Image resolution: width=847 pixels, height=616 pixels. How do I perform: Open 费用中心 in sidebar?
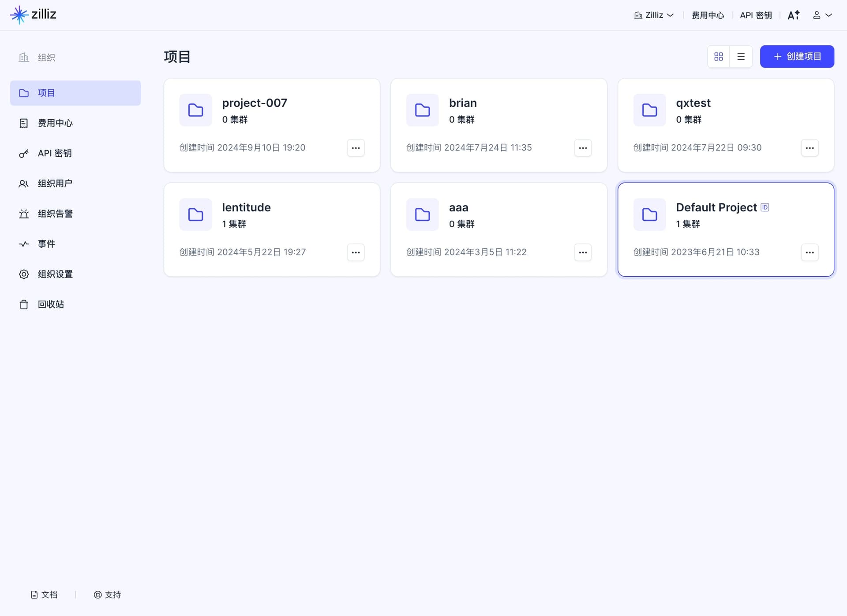[x=75, y=123]
